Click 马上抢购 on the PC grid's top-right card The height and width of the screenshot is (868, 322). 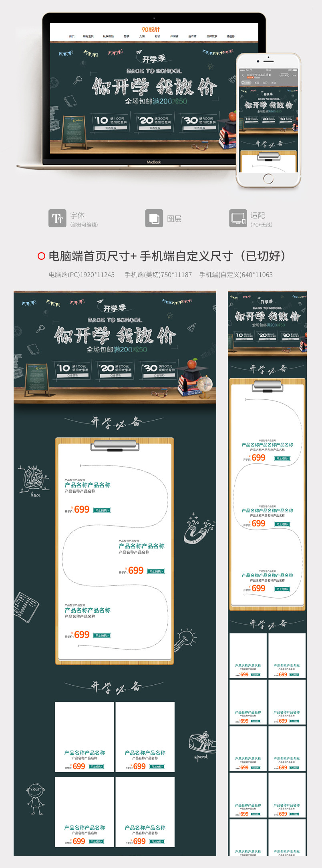click(157, 767)
